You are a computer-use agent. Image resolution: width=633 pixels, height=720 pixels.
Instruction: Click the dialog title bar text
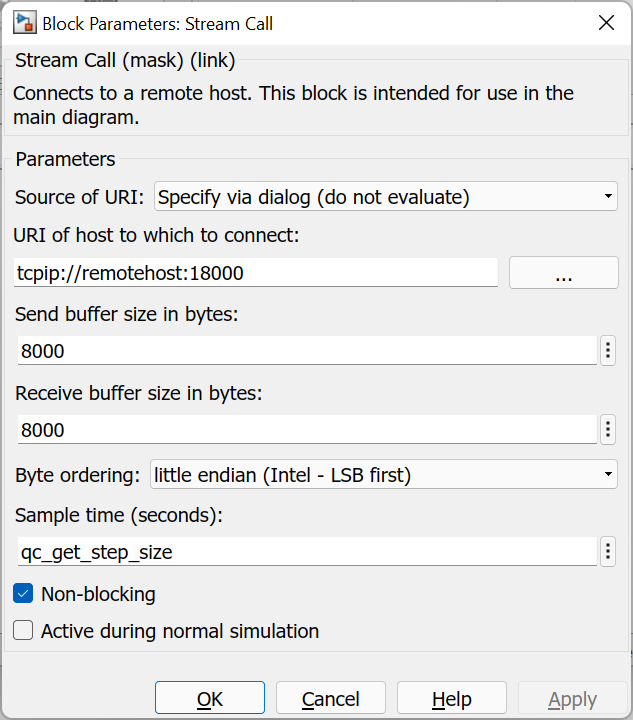click(x=158, y=23)
